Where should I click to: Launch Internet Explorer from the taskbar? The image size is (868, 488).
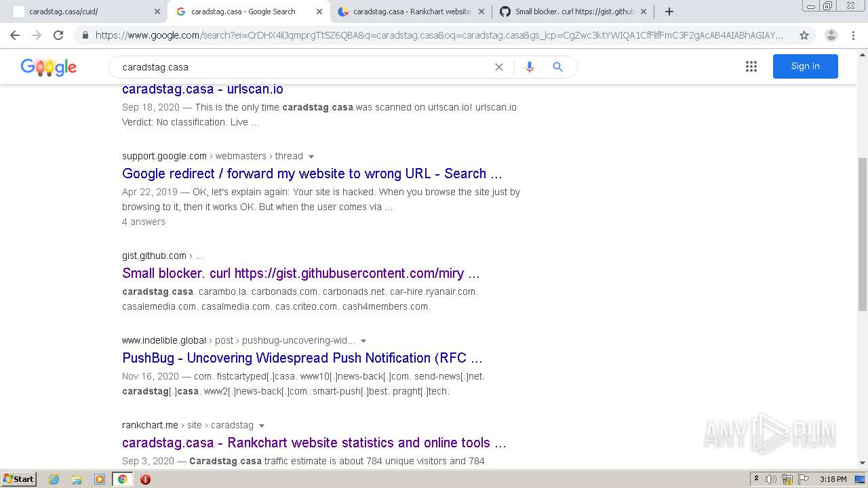(x=54, y=479)
